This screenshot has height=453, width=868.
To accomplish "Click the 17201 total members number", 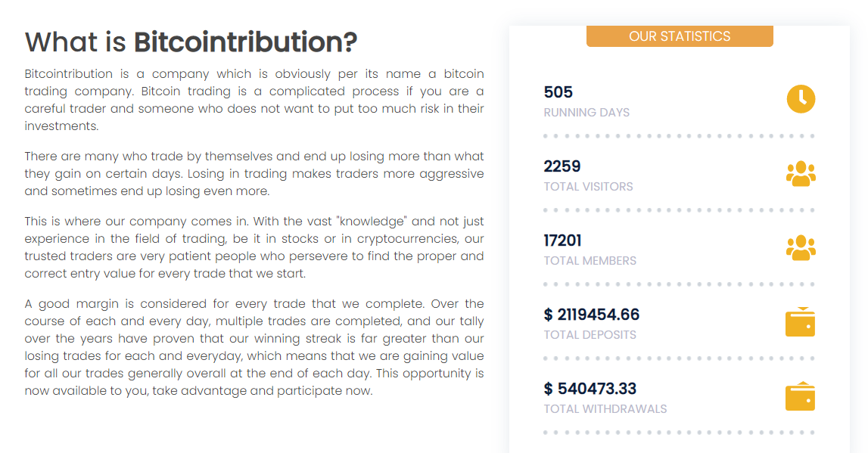I will (x=563, y=240).
